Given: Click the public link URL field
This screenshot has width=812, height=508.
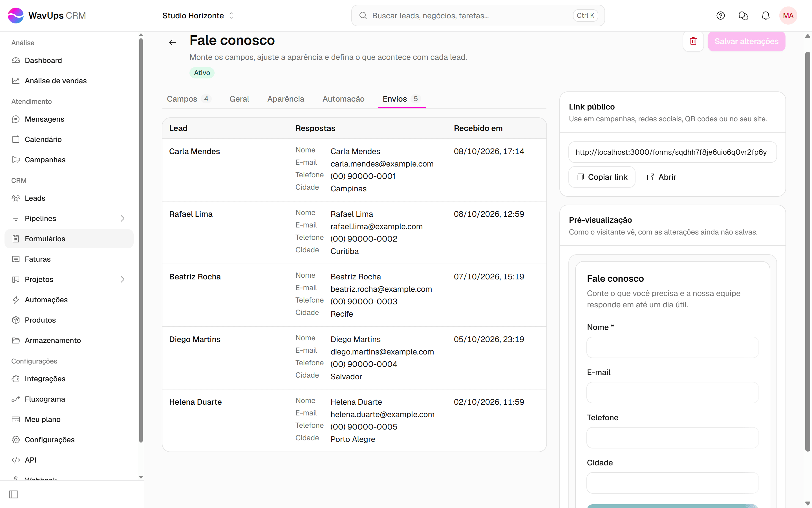Looking at the screenshot, I should click(x=672, y=152).
